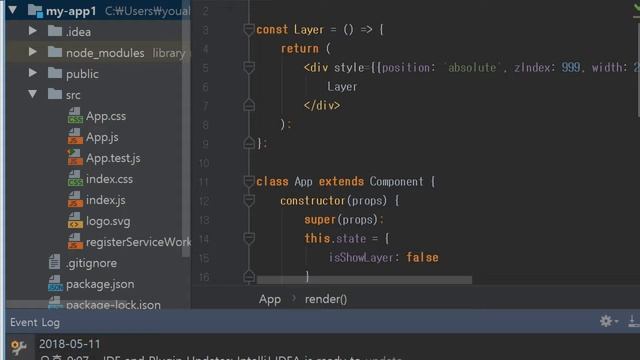The image size is (640, 360).
Task: Click the zIndex value 999
Action: click(571, 67)
